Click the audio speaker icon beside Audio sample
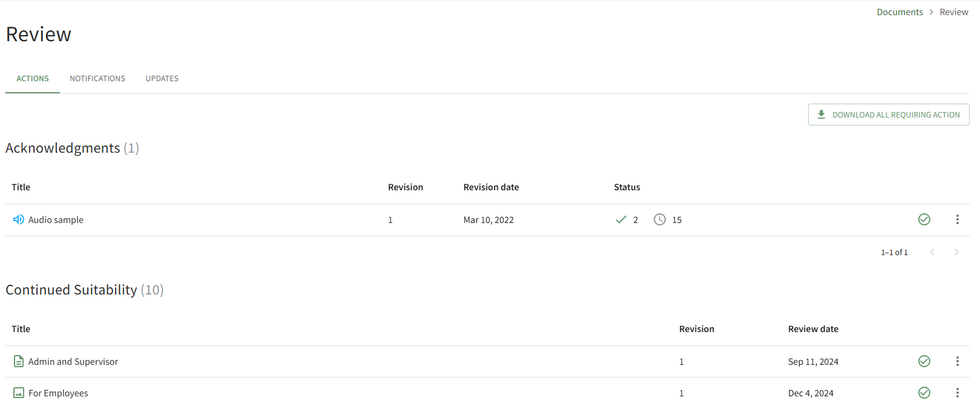This screenshot has width=980, height=406. click(18, 219)
